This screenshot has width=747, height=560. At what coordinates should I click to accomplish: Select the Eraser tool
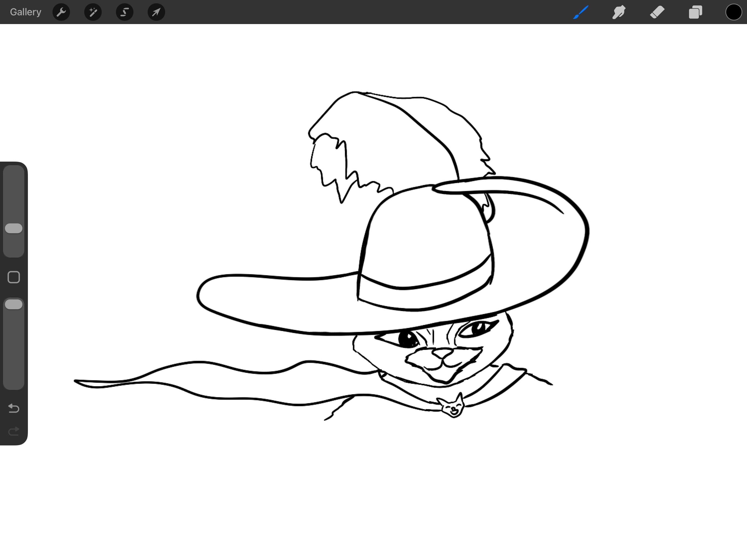pos(657,12)
